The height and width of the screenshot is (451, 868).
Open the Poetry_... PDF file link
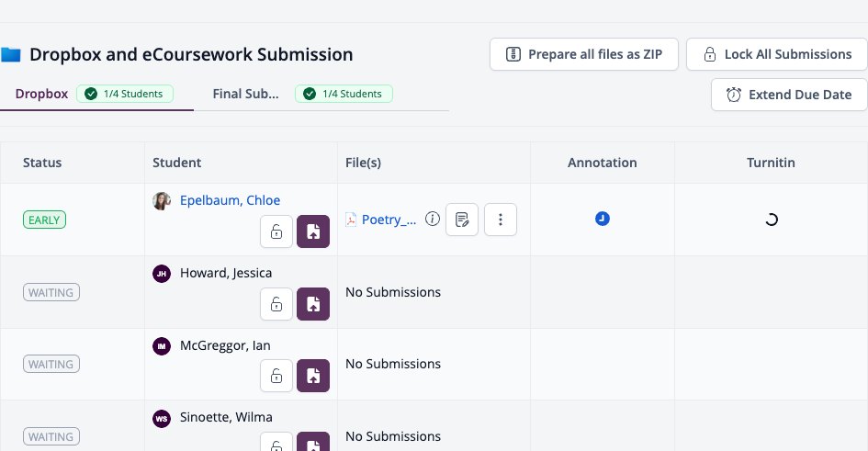pos(389,220)
